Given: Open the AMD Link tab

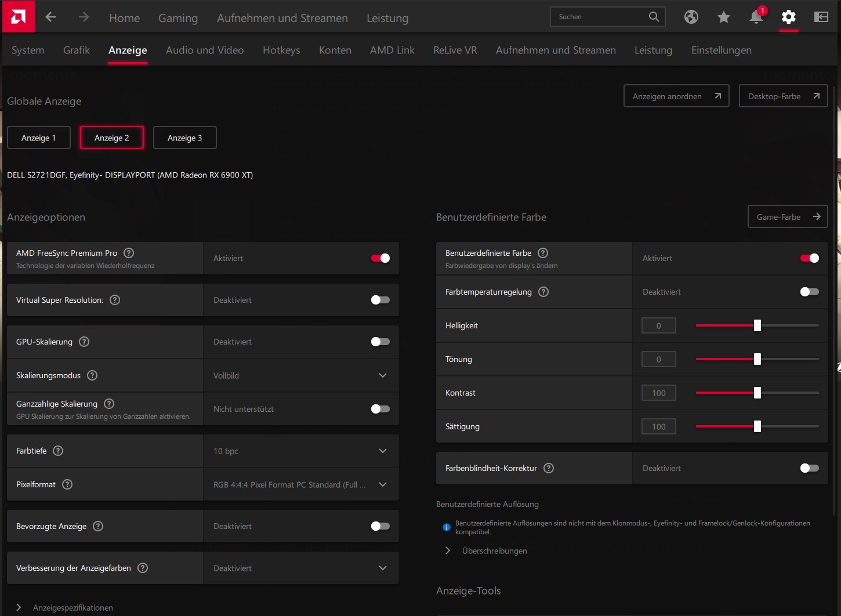Looking at the screenshot, I should pos(392,50).
